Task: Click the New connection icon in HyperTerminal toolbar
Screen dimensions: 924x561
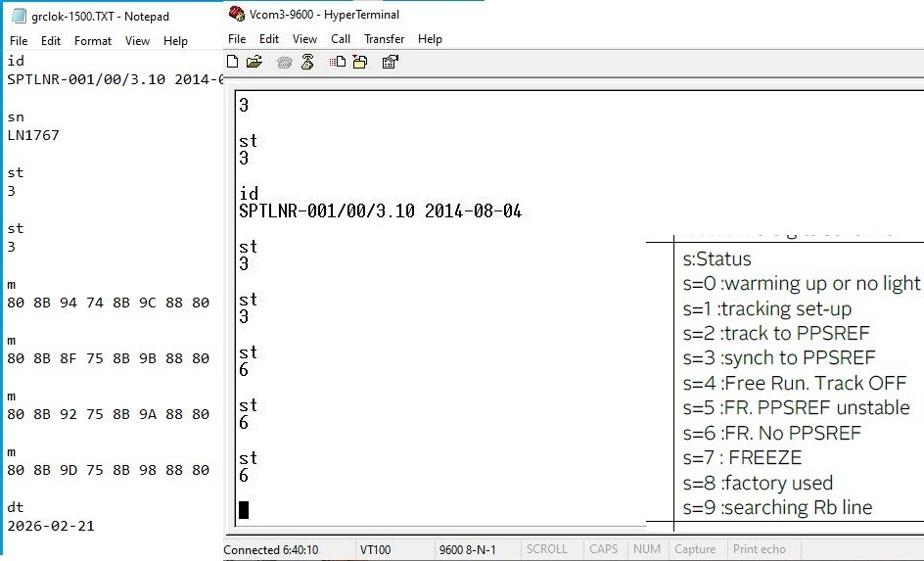Action: coord(233,62)
